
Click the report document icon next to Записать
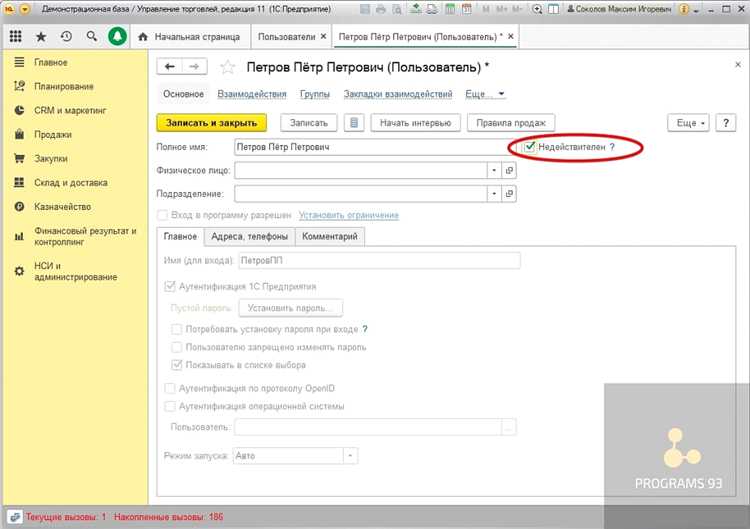pyautogui.click(x=354, y=123)
